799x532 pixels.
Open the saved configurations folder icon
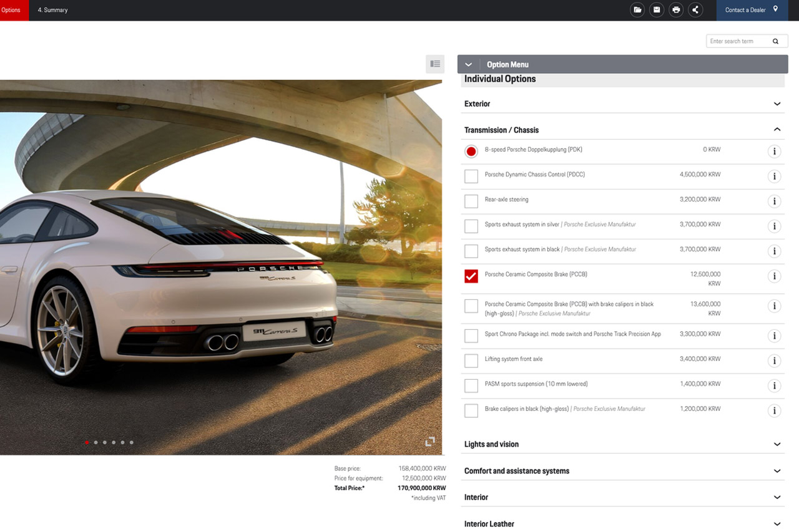click(637, 10)
